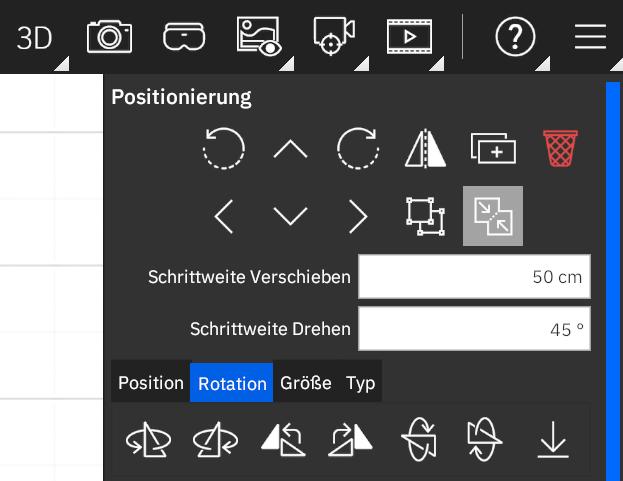Screen dimensions: 623x481
Task: Open the video playback tool
Action: coord(409,37)
